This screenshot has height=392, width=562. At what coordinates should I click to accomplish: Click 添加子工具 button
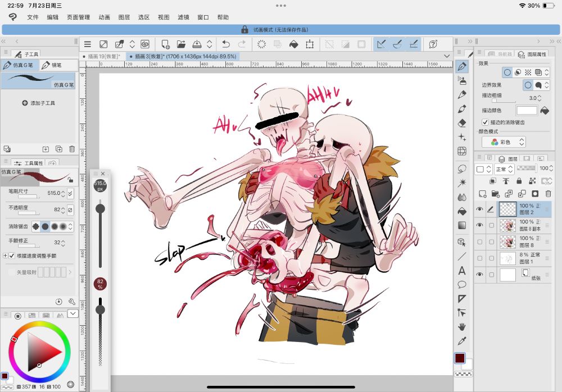38,103
